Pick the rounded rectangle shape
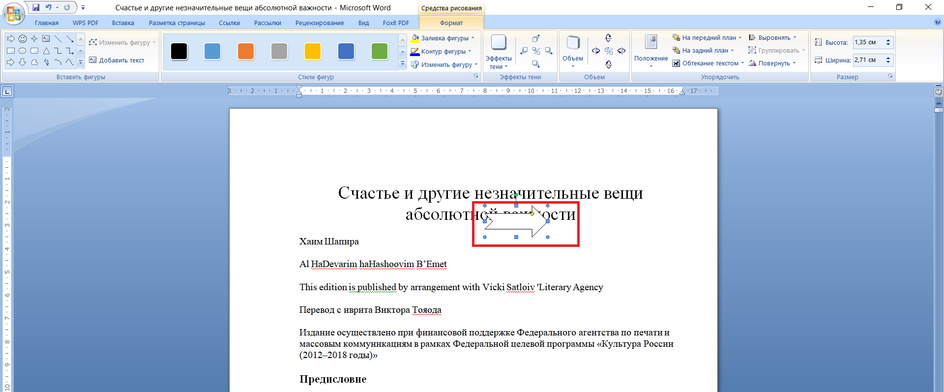The width and height of the screenshot is (944, 392). [34, 51]
